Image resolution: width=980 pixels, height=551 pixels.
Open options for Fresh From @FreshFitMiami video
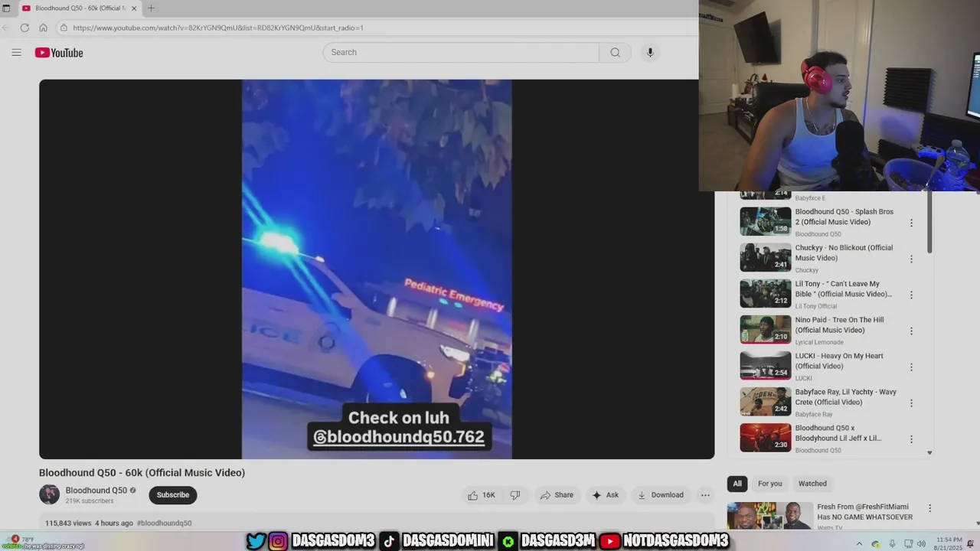[929, 508]
